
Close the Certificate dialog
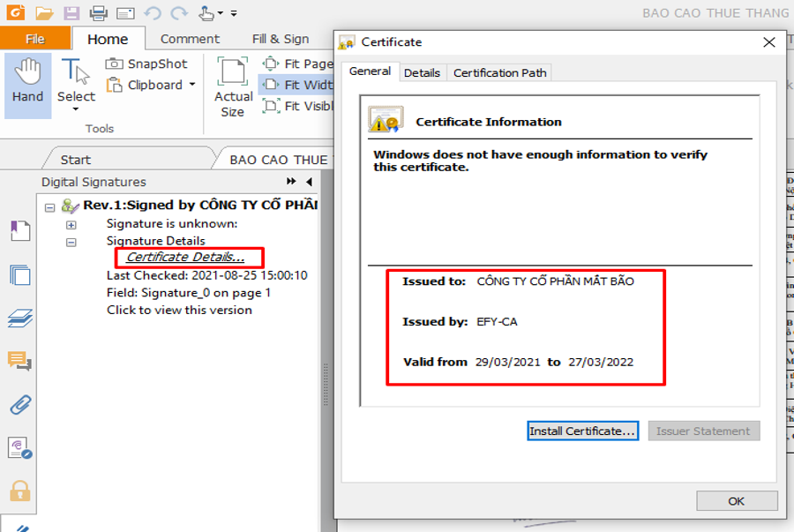pyautogui.click(x=768, y=42)
